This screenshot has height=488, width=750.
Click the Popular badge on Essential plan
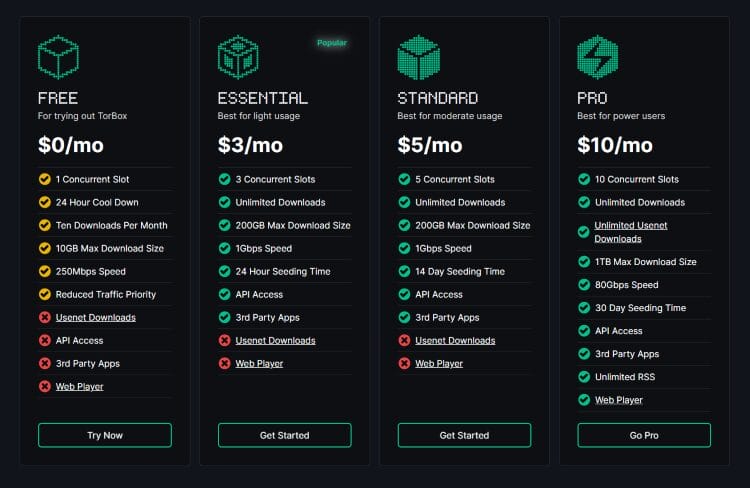(x=332, y=43)
